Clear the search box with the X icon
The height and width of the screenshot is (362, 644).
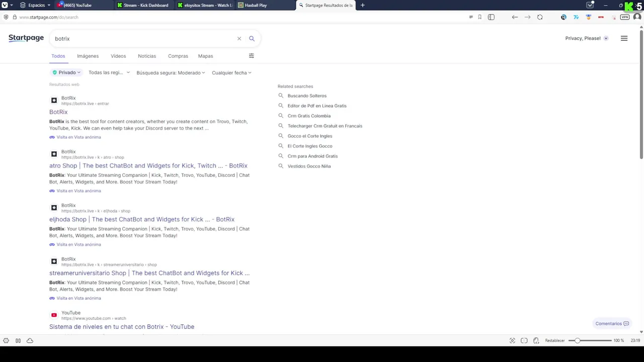coord(239,39)
